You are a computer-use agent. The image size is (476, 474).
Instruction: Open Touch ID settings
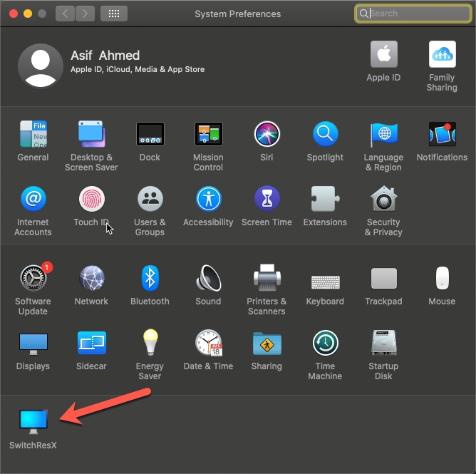pos(92,199)
